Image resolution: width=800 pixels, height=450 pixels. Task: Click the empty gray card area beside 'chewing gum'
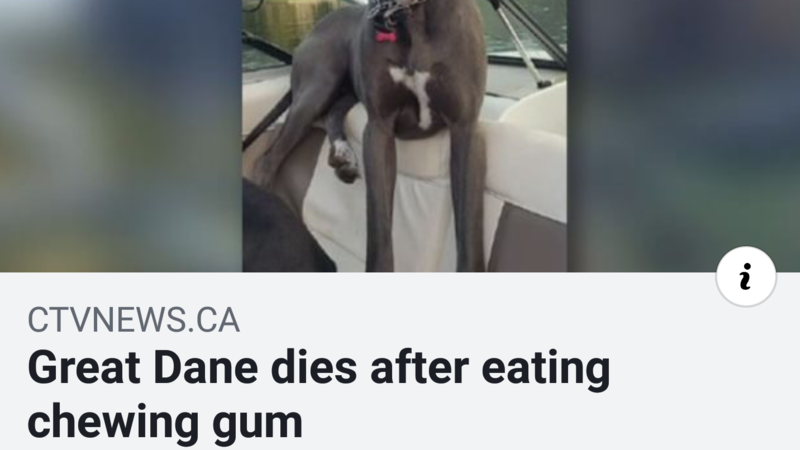pos(510,422)
